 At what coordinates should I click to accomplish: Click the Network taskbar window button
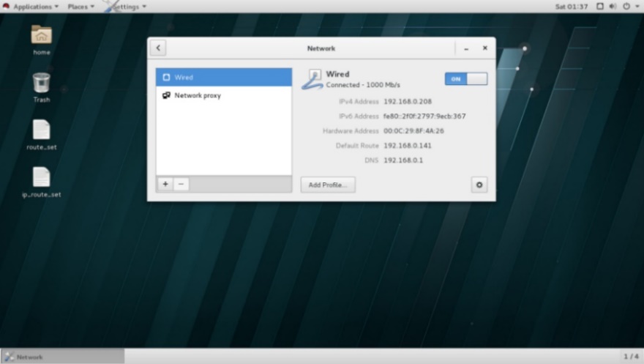click(x=62, y=357)
